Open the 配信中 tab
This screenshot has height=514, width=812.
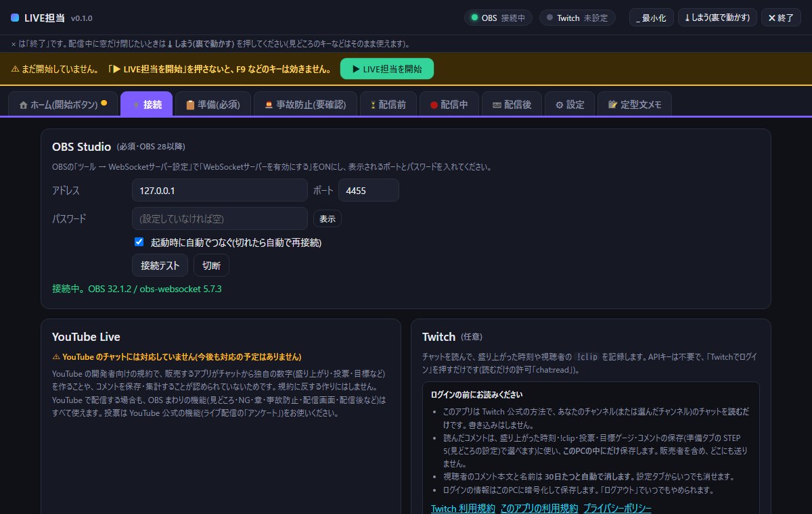[x=449, y=105]
